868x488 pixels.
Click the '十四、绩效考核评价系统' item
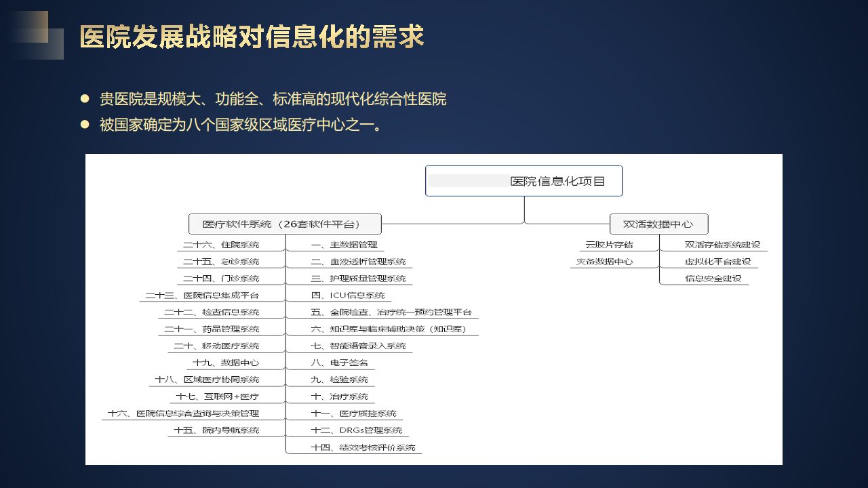(x=363, y=447)
